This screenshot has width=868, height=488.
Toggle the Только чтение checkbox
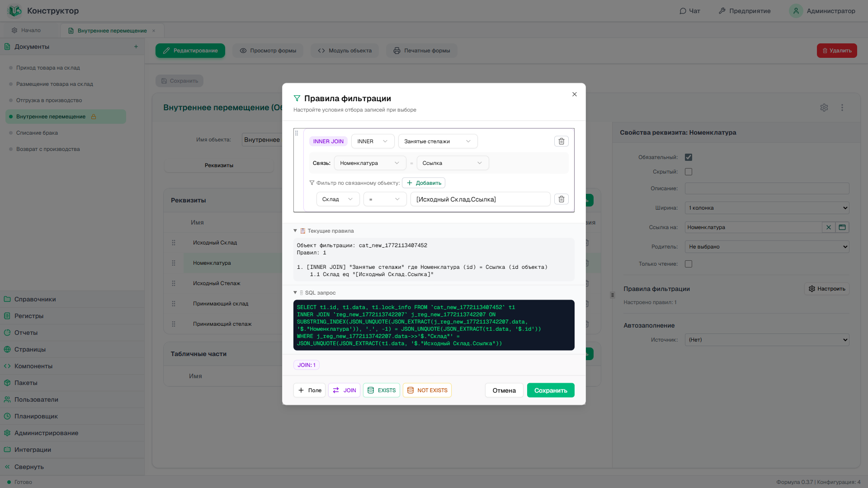[x=688, y=264]
